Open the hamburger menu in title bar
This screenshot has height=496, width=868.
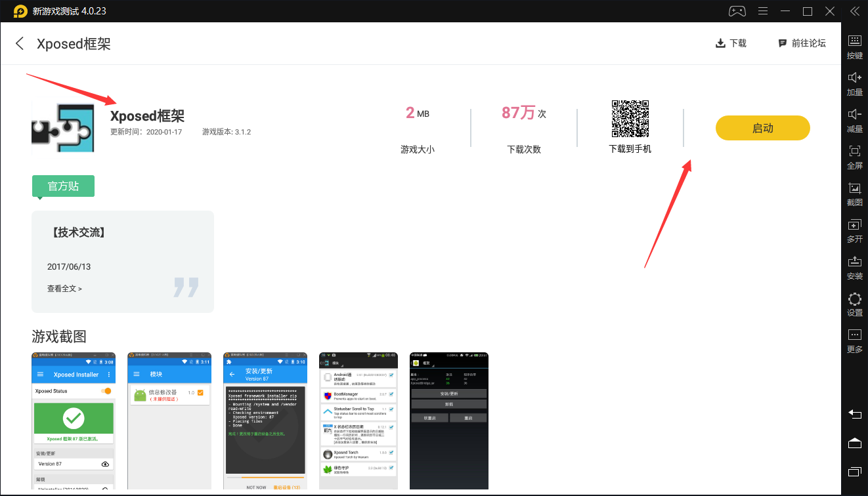tap(763, 11)
